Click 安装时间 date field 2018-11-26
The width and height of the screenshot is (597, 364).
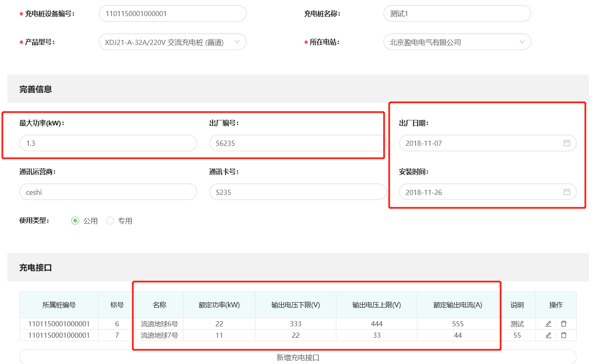click(488, 192)
